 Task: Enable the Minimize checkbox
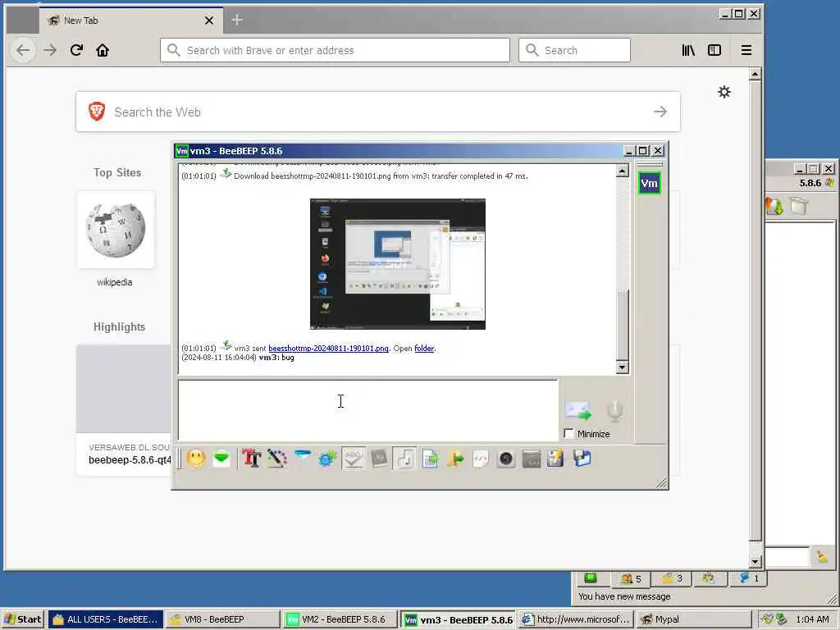point(569,434)
